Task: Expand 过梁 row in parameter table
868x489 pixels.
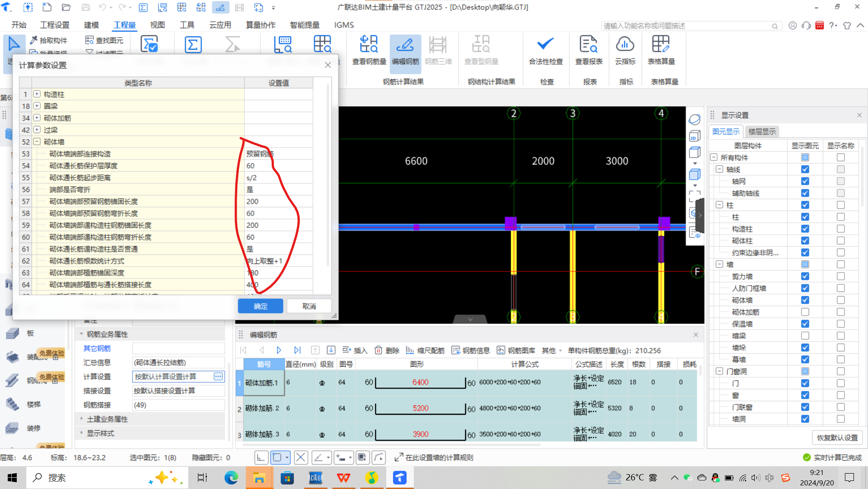Action: [x=37, y=129]
